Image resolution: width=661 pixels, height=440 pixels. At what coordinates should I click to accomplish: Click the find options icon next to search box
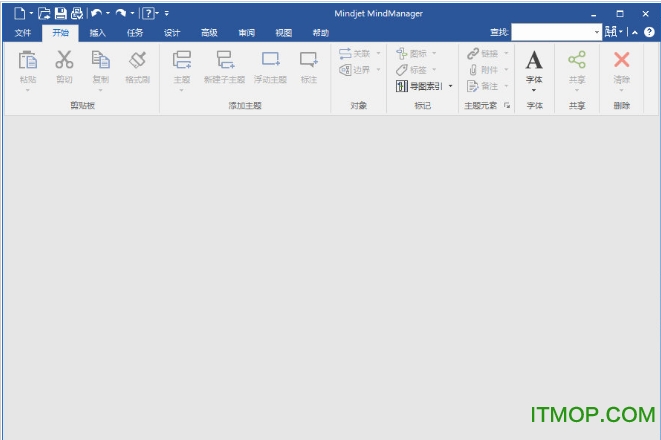pos(611,32)
